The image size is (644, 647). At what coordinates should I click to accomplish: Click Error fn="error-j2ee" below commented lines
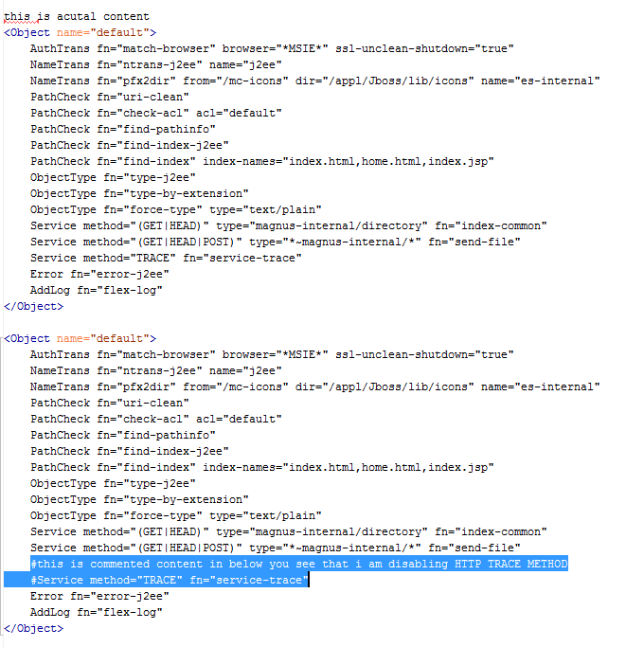[x=99, y=596]
